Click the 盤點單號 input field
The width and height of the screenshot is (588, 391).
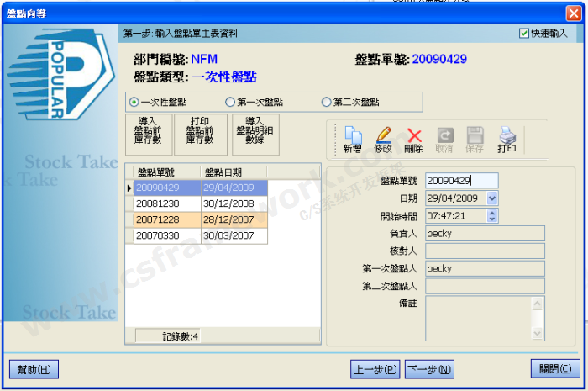click(x=460, y=180)
